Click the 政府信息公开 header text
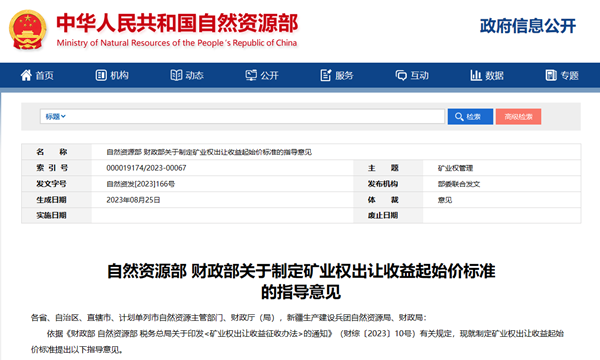Screen dimensions: 600x360 (x=528, y=26)
